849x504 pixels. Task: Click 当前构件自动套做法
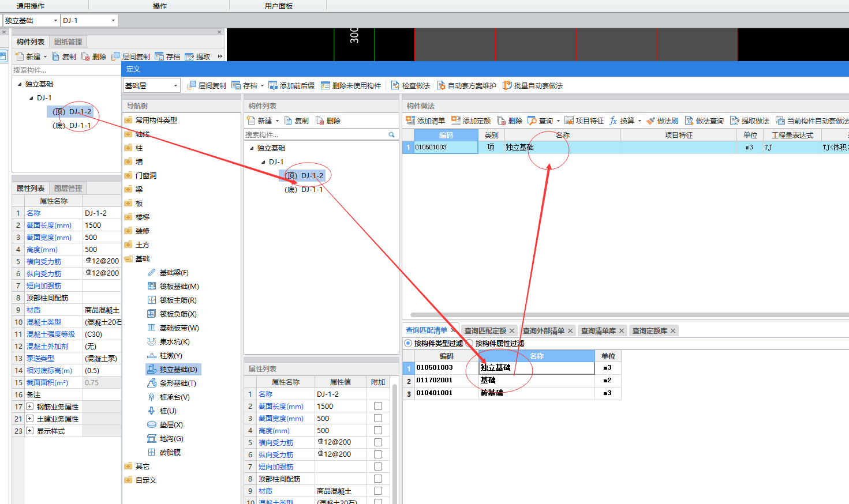point(812,121)
